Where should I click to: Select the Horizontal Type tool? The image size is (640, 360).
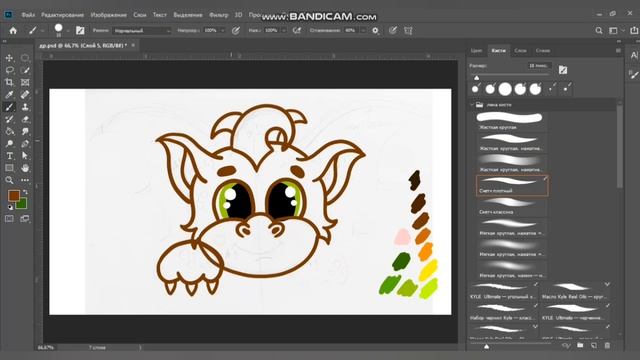(9, 156)
